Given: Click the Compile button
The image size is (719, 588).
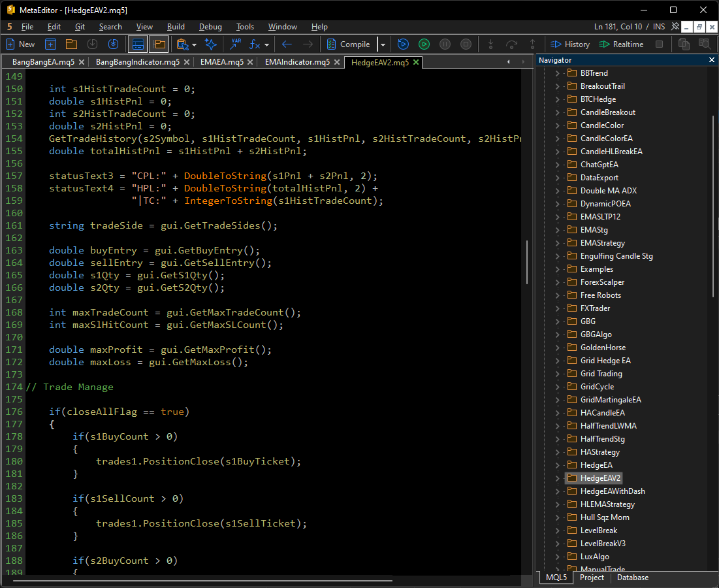Looking at the screenshot, I should pos(349,44).
